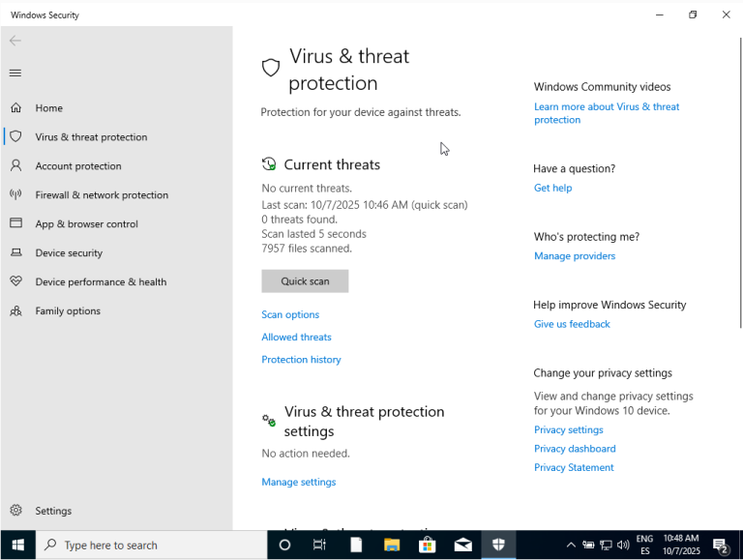Click the Settings gear icon
This screenshot has width=743, height=560.
(x=15, y=511)
